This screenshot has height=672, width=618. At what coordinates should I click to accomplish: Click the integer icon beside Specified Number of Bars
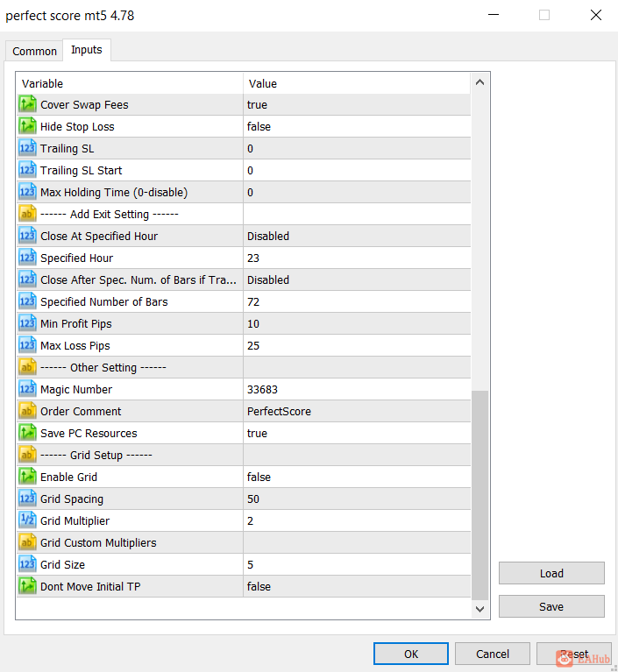point(27,301)
